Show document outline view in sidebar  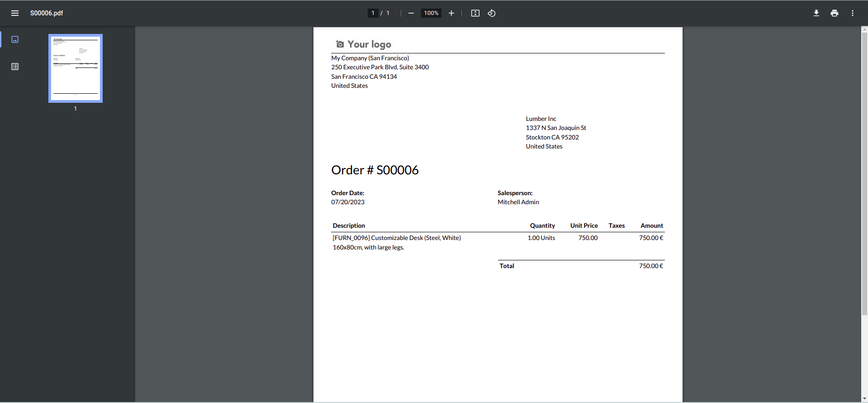pos(15,67)
